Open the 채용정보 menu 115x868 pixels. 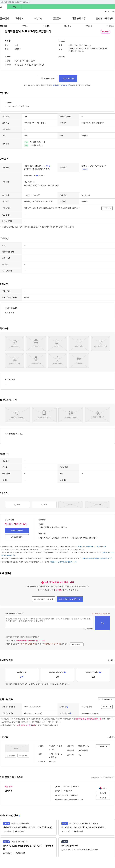[x=20, y=19]
